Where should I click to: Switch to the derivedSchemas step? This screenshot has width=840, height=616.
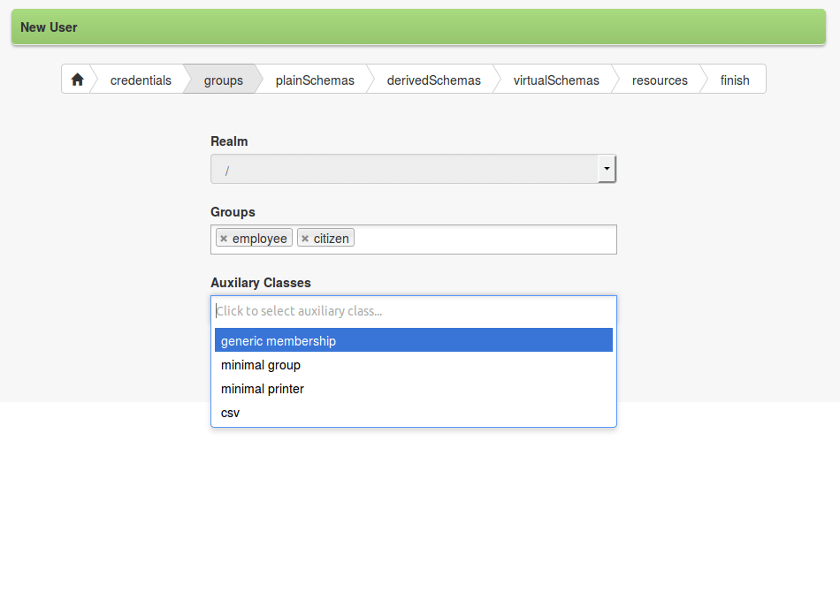[x=433, y=80]
